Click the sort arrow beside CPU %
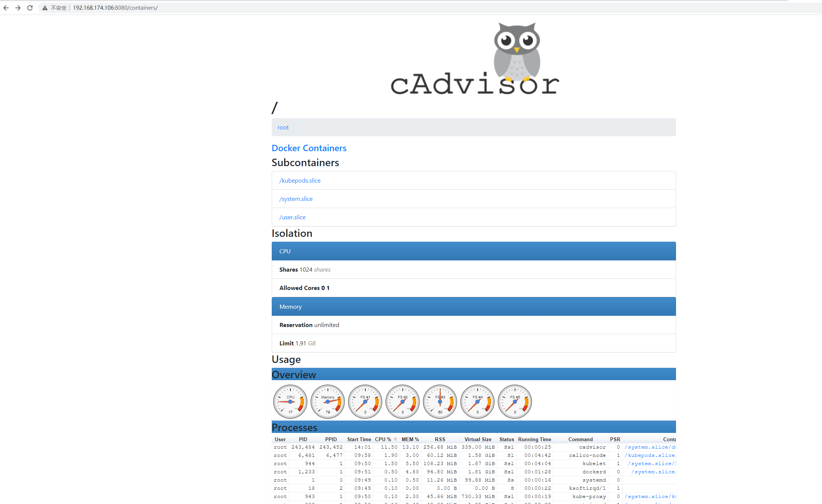This screenshot has width=822, height=504. point(395,440)
